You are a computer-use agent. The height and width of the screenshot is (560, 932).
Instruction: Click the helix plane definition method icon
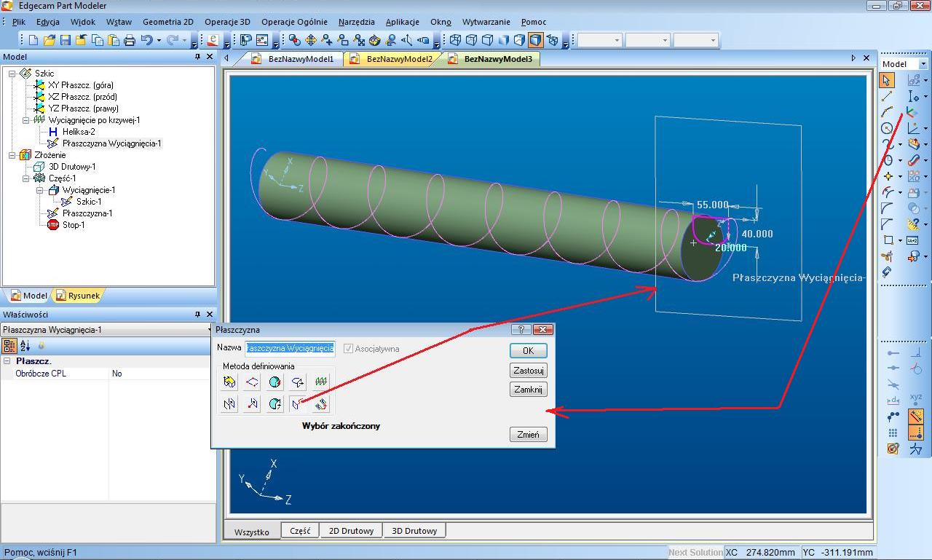(320, 382)
